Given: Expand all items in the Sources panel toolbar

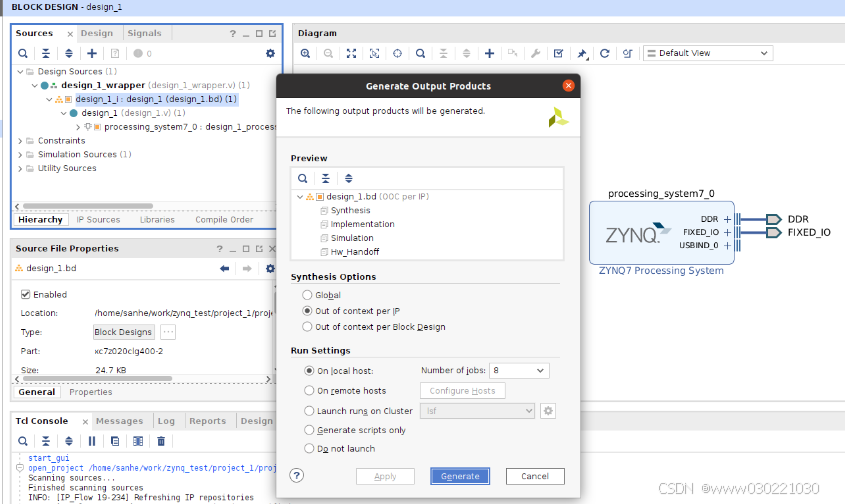Looking at the screenshot, I should tap(68, 53).
